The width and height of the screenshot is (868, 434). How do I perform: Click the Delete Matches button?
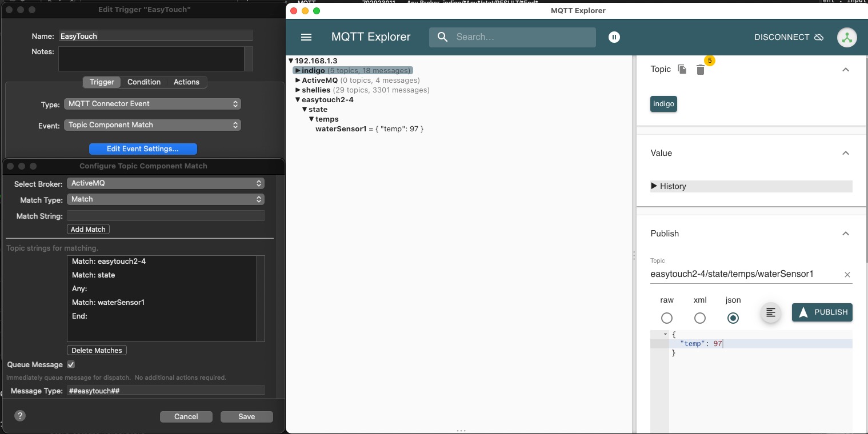(97, 350)
